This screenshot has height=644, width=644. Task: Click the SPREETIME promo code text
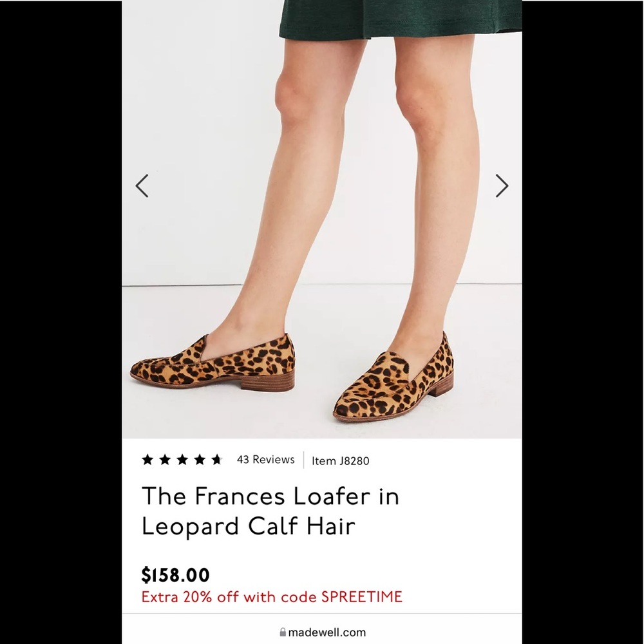click(x=361, y=597)
